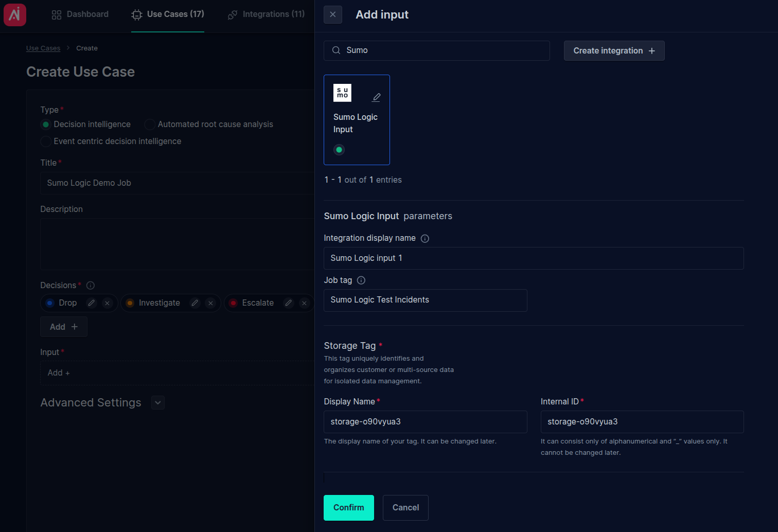This screenshot has width=778, height=532.
Task: Open the Integrations (11) tab
Action: point(266,14)
